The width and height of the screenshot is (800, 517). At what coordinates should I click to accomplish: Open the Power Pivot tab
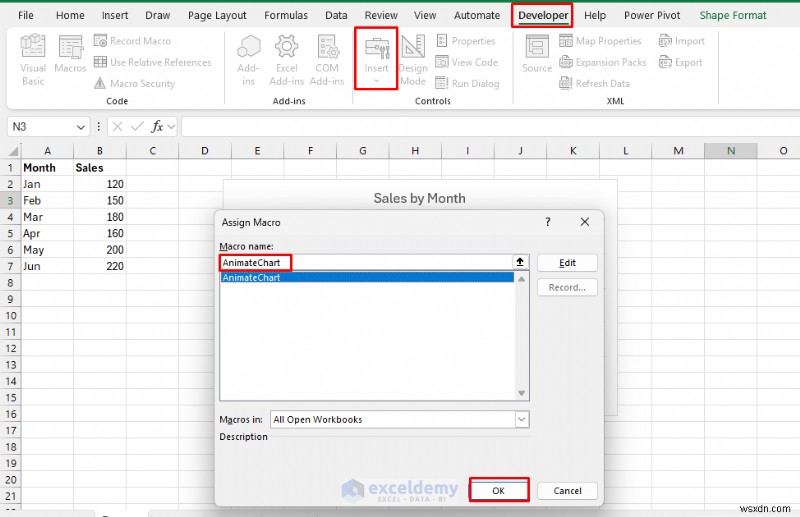tap(652, 15)
